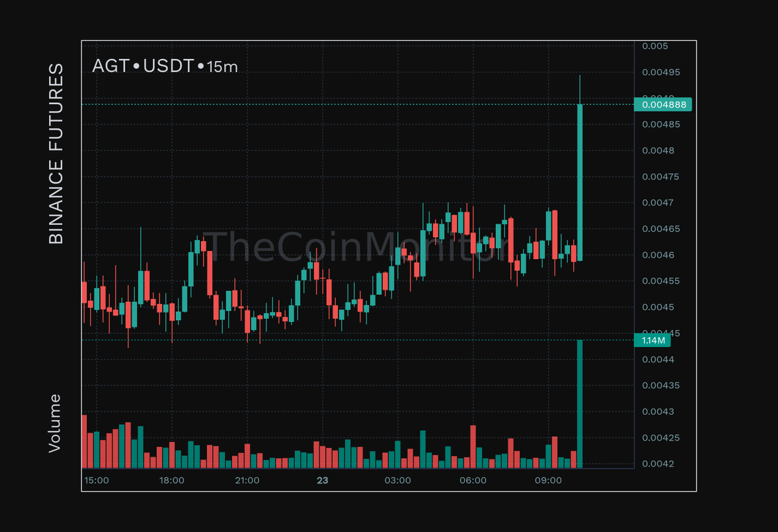This screenshot has width=778, height=532.
Task: Click the 21:00 time axis label
Action: click(247, 480)
